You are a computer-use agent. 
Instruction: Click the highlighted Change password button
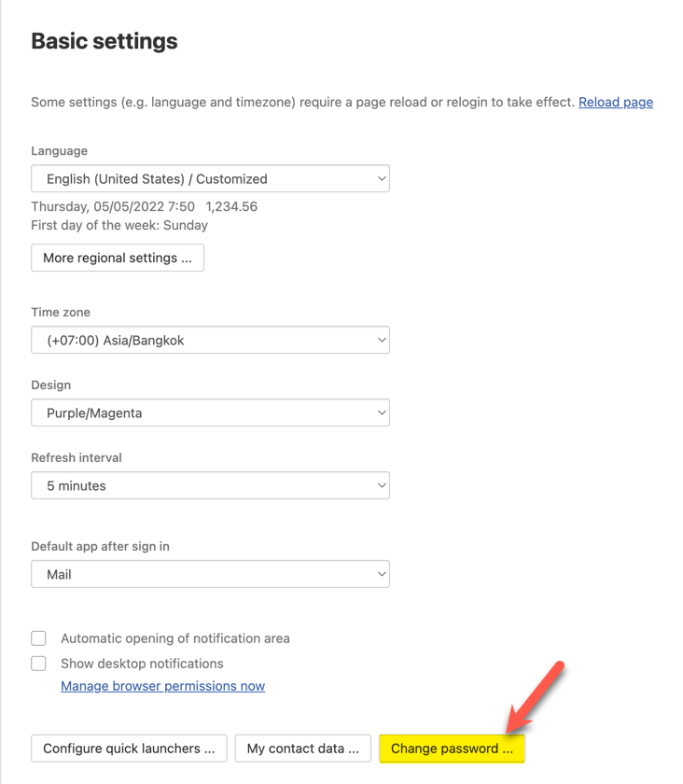tap(452, 749)
